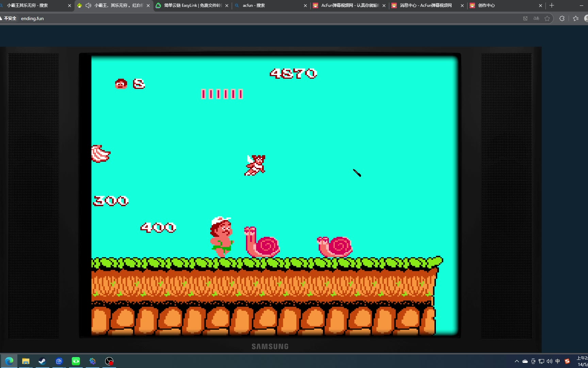Viewport: 588px width, 368px height.
Task: Launch Steam from the taskbar
Action: click(x=42, y=361)
